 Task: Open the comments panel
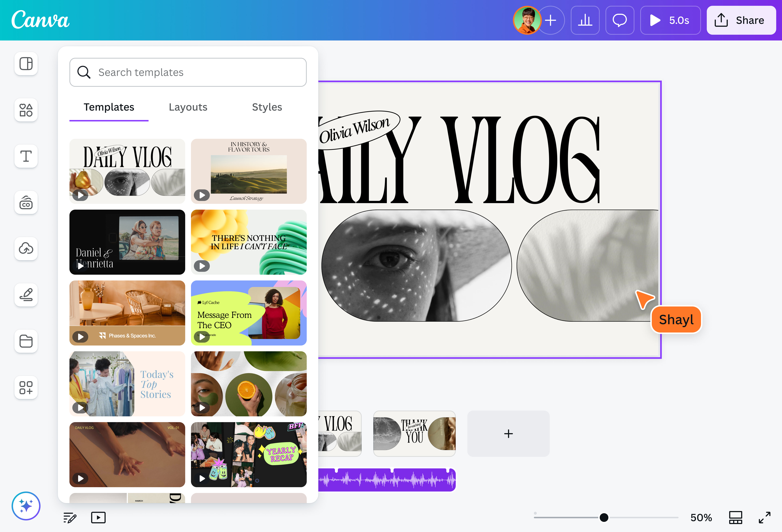(619, 20)
